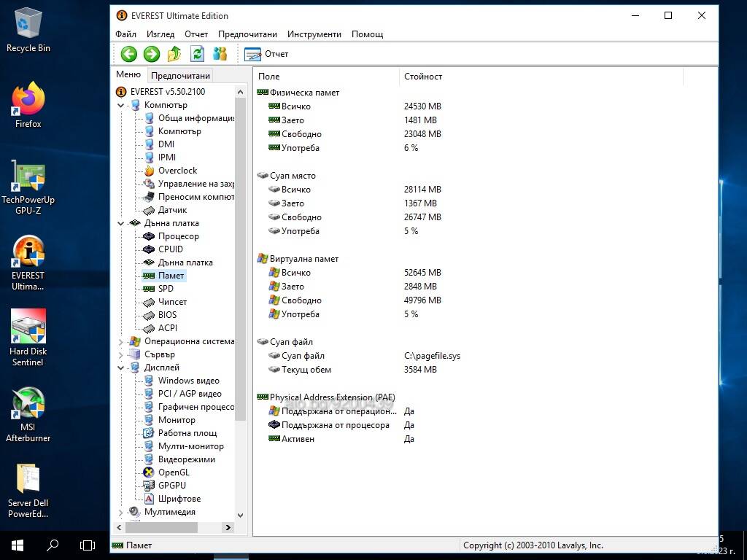Refresh the page using the toolbar refresh icon
Screen dimensions: 747x560
tap(197, 54)
